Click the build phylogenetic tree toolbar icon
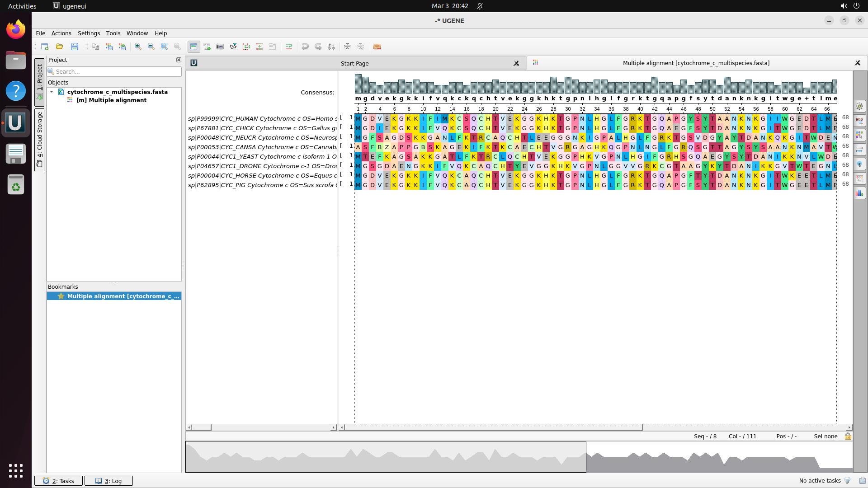This screenshot has width=868, height=488. [233, 47]
